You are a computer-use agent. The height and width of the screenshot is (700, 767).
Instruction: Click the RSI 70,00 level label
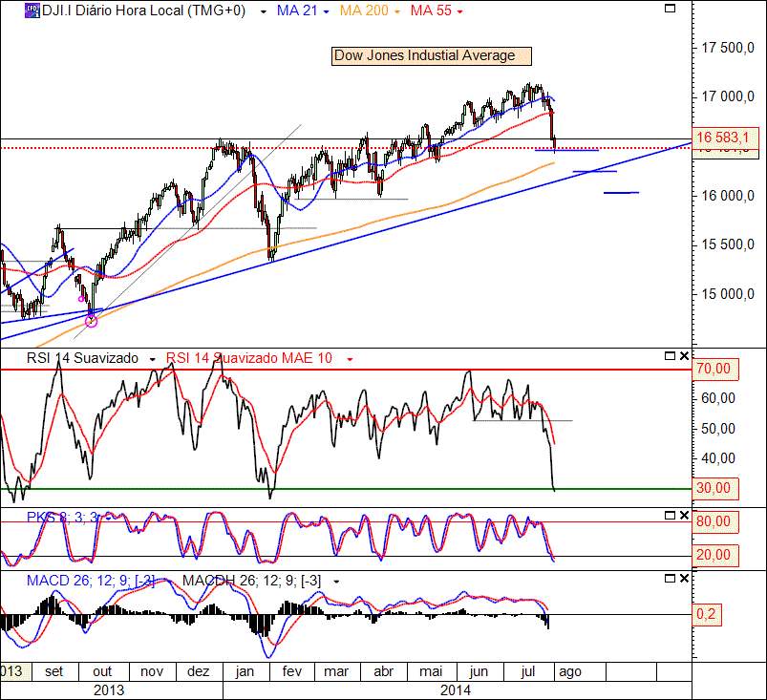click(x=714, y=369)
